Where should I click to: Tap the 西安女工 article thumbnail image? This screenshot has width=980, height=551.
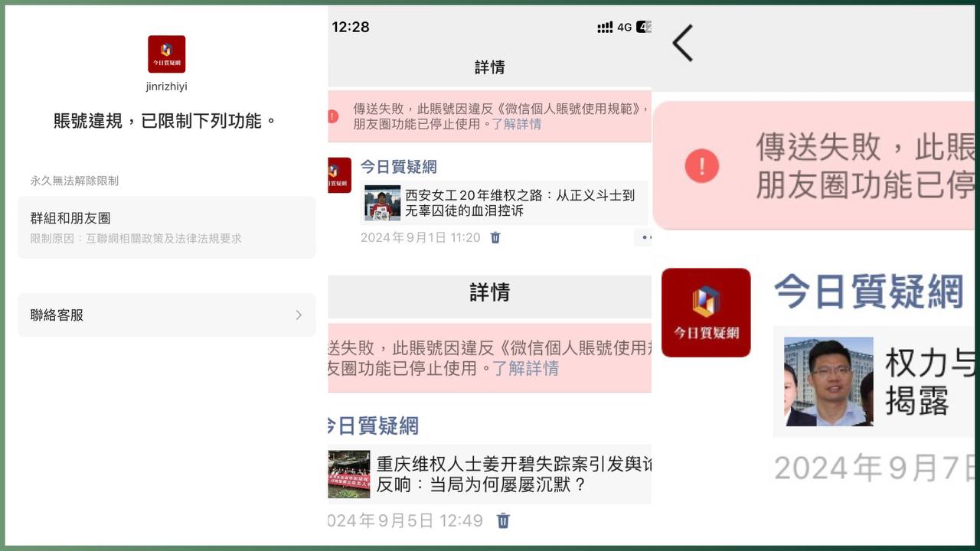click(x=382, y=203)
